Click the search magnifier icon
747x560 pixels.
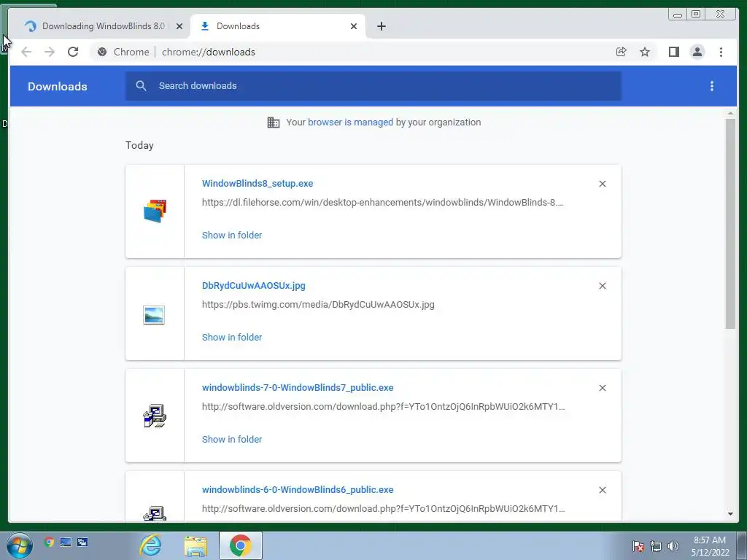click(x=141, y=86)
